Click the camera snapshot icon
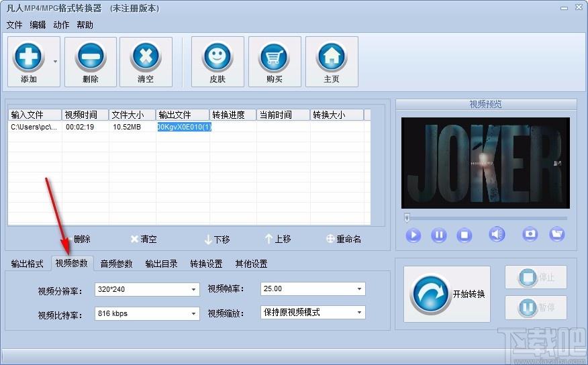Viewport: 588px width, 365px height. point(530,234)
